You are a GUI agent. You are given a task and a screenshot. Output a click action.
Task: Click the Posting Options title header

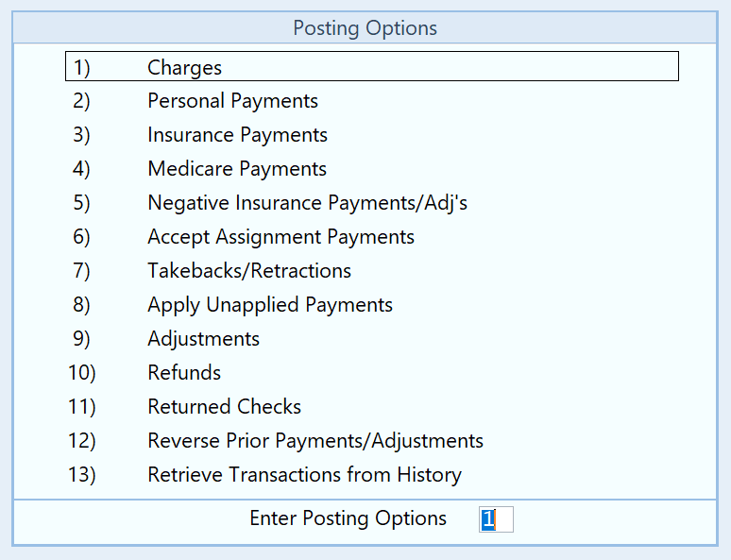click(365, 27)
